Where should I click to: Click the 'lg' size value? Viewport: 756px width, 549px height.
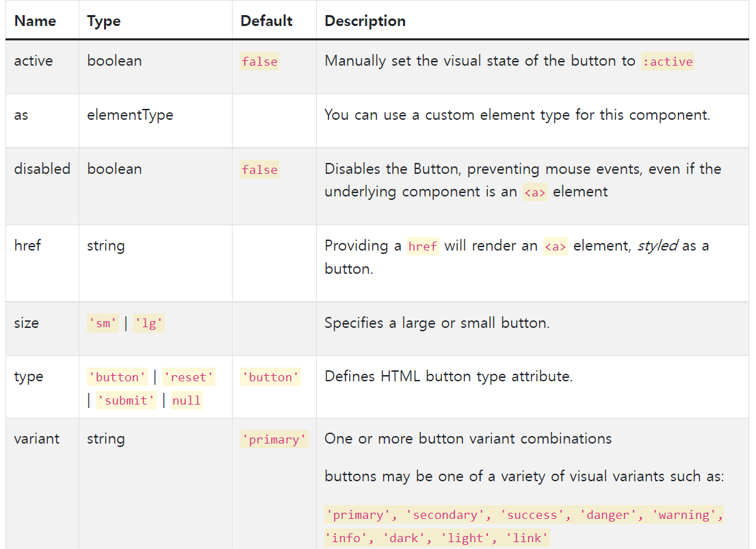click(149, 323)
